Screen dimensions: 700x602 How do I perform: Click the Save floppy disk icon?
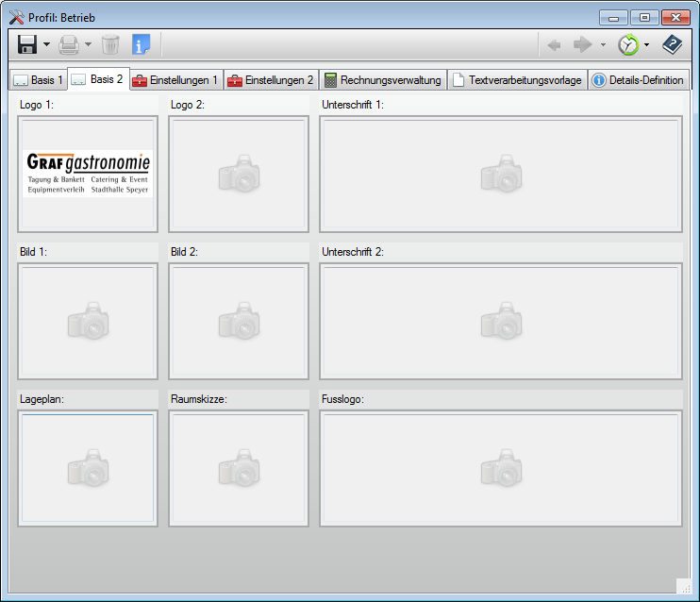[26, 44]
